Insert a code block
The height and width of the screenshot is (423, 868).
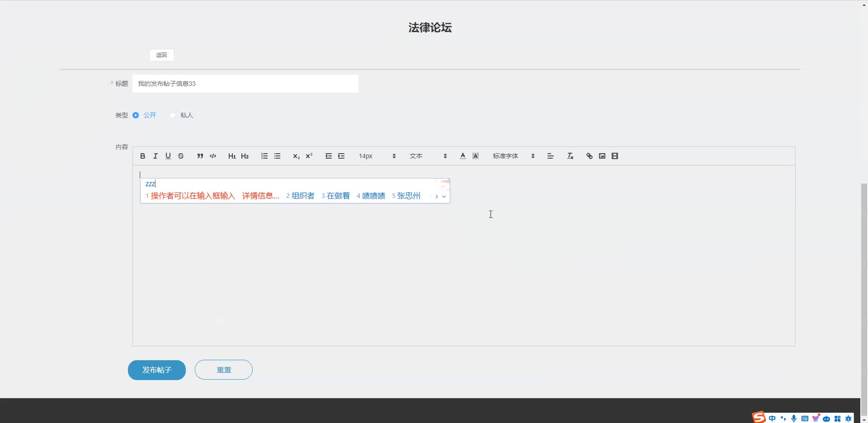(x=213, y=156)
